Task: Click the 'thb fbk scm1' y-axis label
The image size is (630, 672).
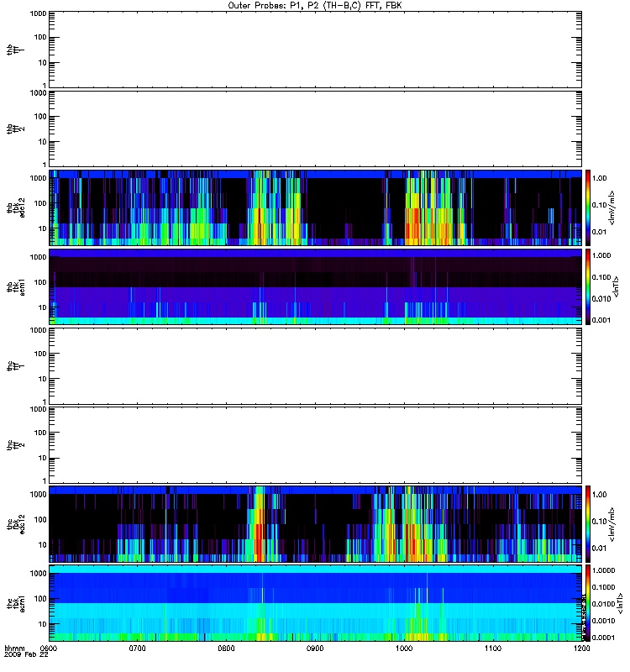Action: pyautogui.click(x=16, y=286)
